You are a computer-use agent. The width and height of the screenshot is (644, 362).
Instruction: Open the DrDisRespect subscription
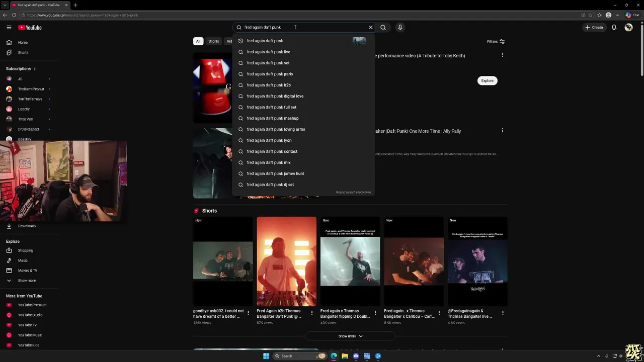(29, 129)
